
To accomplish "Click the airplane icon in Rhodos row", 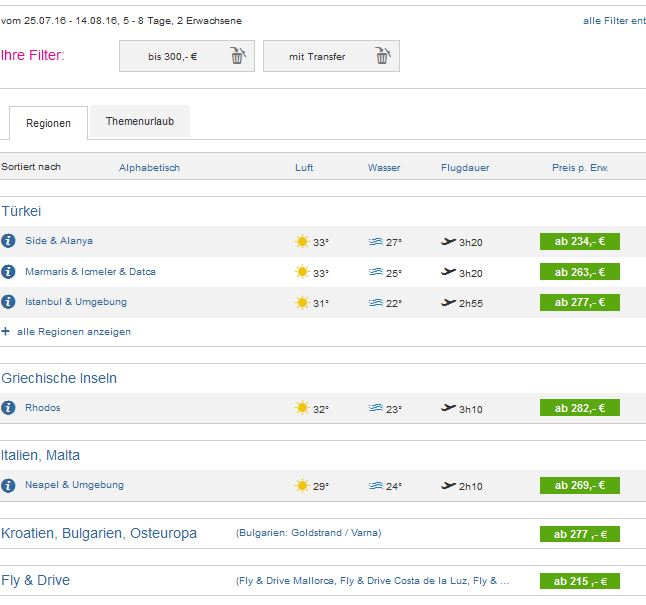I will click(448, 408).
